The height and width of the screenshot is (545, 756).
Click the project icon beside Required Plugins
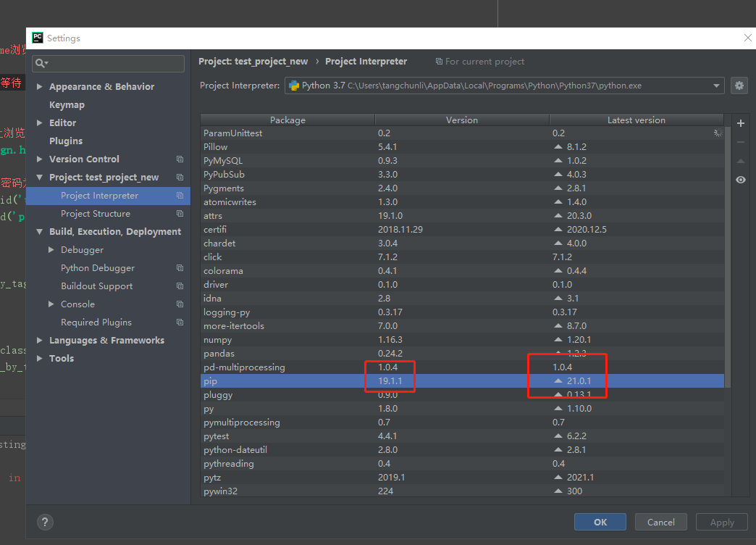click(180, 322)
